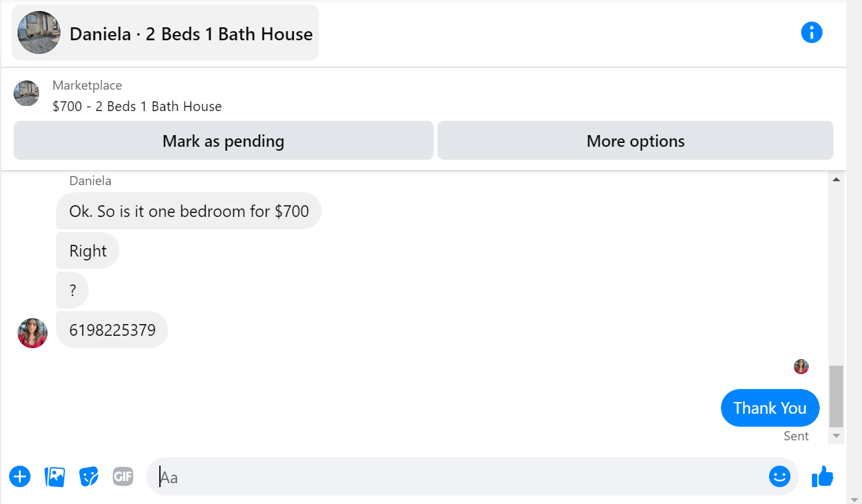
Task: Click the phone number message 6198225379
Action: (112, 330)
